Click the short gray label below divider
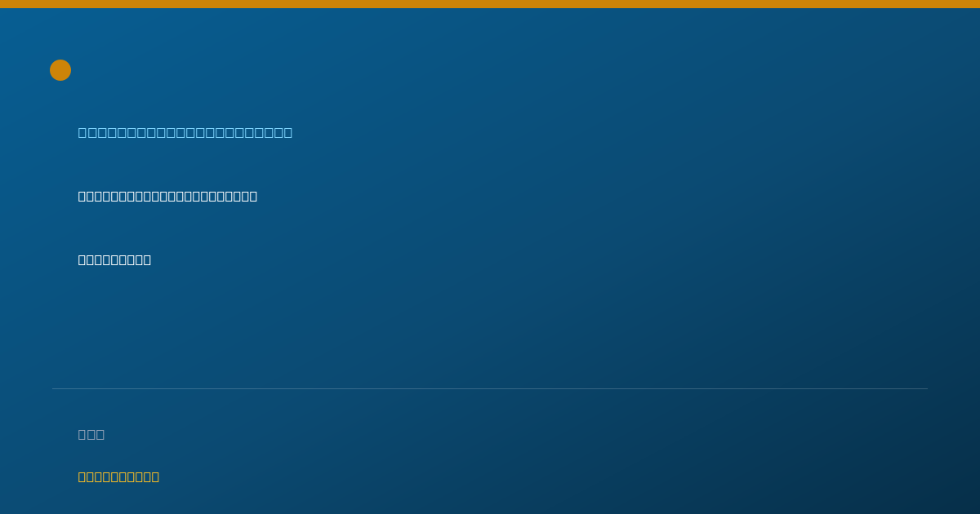980x514 pixels. coord(91,434)
